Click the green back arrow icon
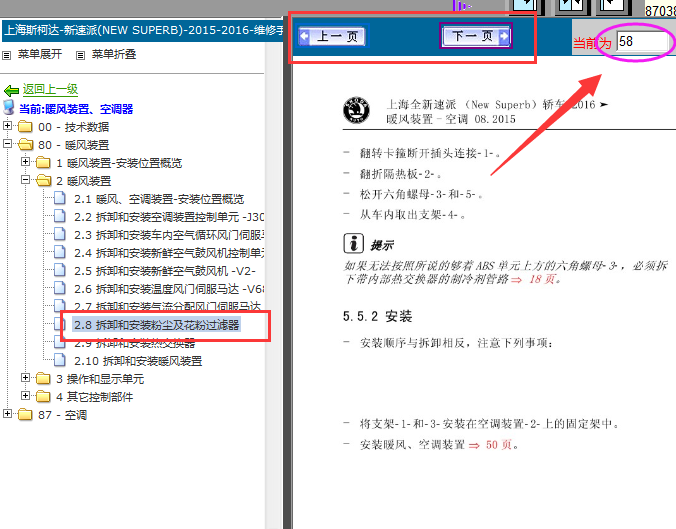676x529 pixels. [x=11, y=90]
